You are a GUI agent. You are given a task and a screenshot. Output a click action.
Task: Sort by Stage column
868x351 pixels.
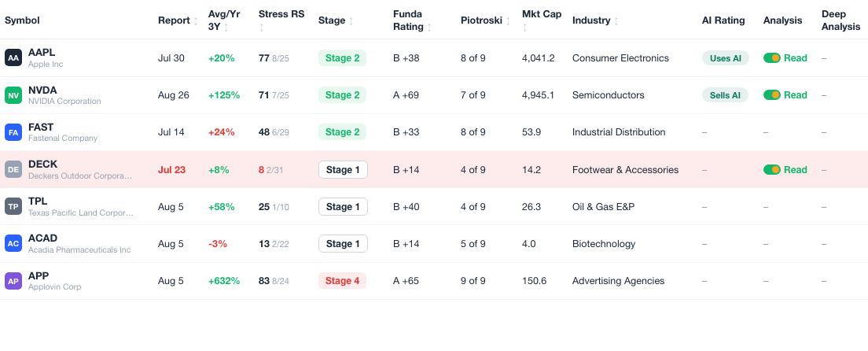[335, 20]
